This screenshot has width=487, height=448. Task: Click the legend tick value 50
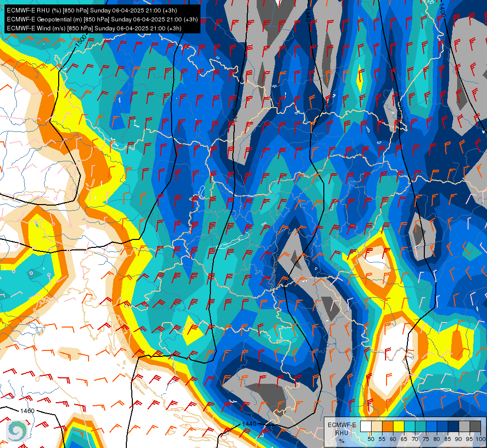tap(371, 439)
